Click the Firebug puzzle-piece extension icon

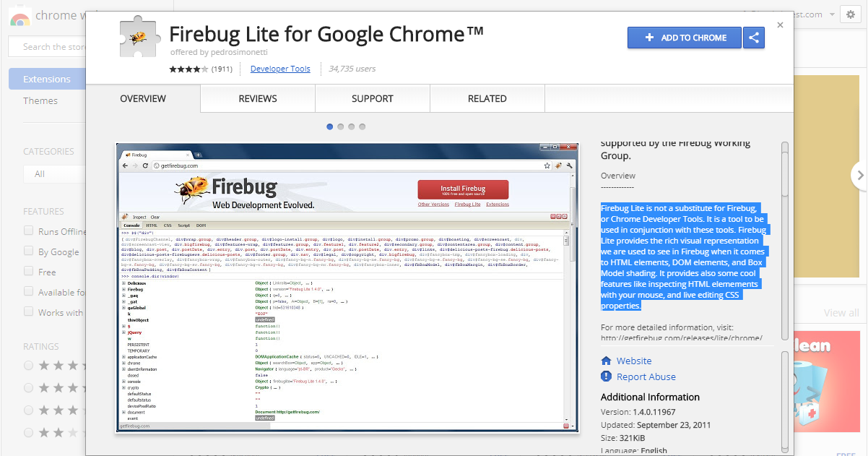[139, 37]
